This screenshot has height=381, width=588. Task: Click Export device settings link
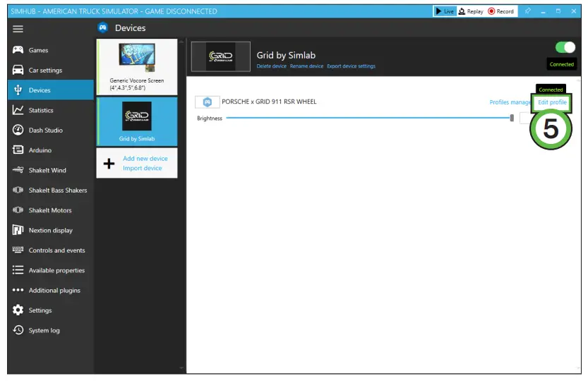pyautogui.click(x=351, y=66)
